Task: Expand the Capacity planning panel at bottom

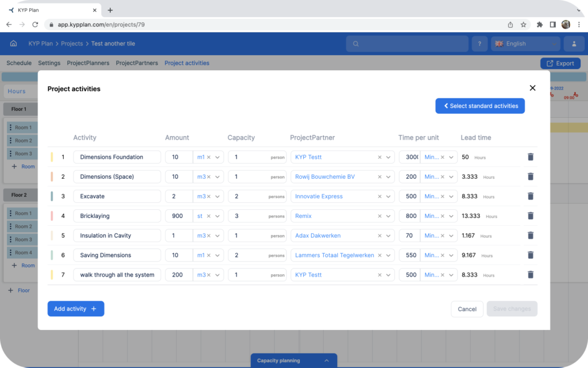Action: point(293,360)
